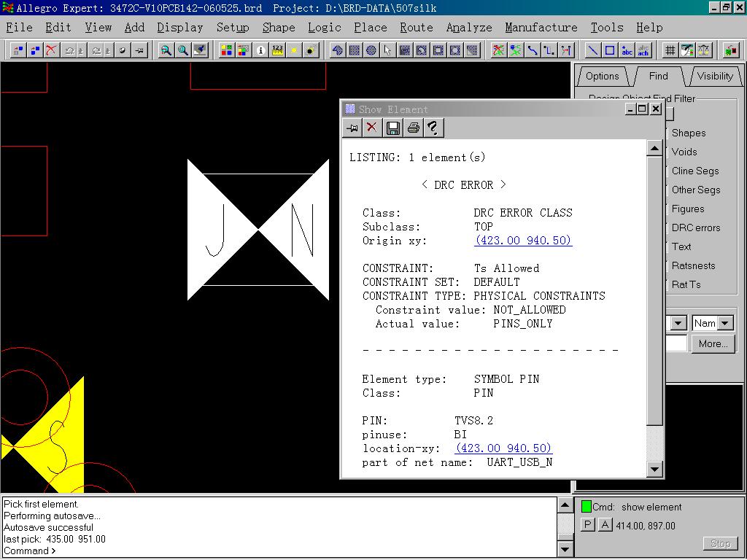Click the Zoom Fit magnifier icon
This screenshot has width=747, height=560.
183,50
